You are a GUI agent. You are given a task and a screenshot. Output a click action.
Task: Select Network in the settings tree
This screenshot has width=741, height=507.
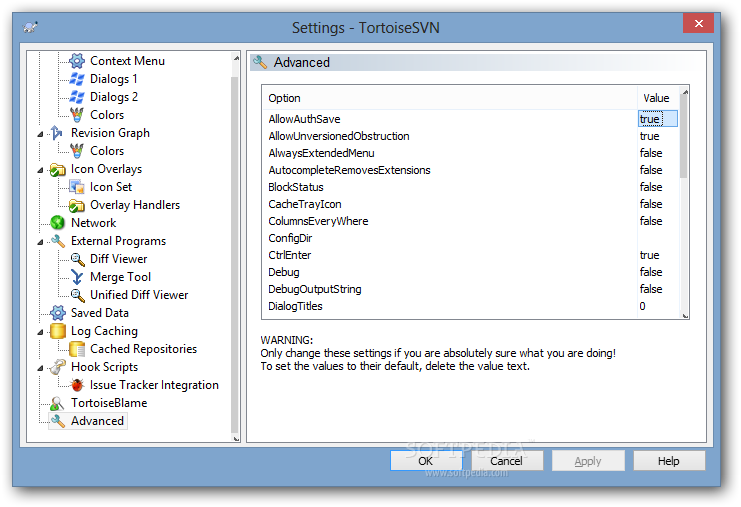pos(94,223)
